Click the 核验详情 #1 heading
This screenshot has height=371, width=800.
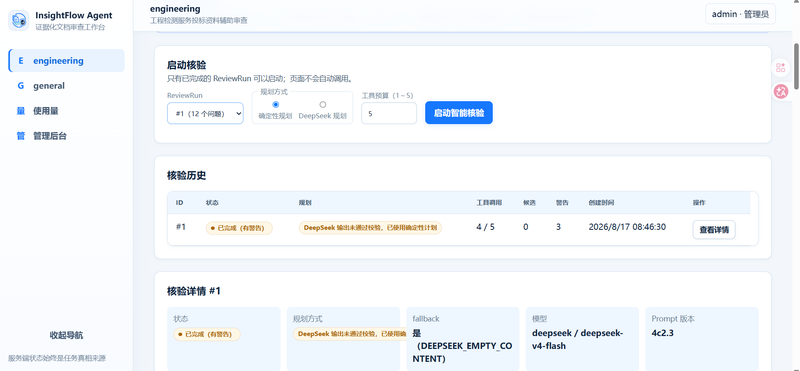(x=194, y=291)
